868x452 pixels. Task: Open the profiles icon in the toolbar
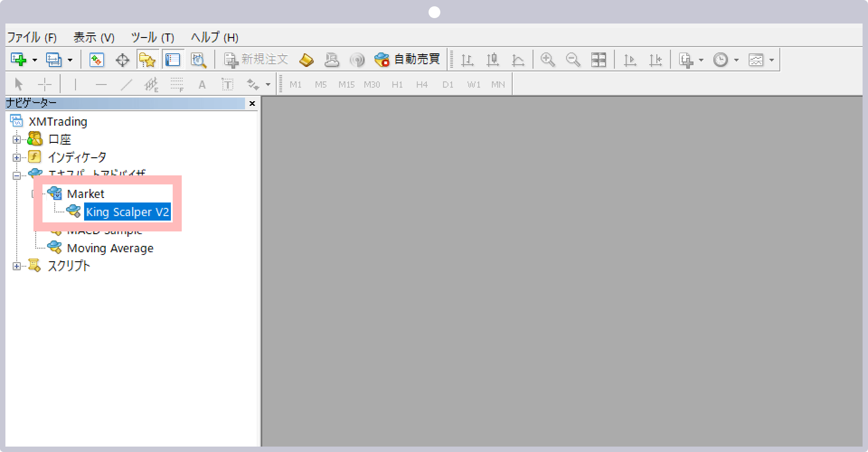54,60
